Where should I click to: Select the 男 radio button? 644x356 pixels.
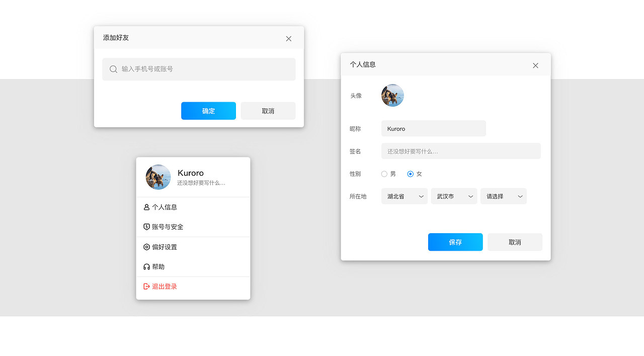click(384, 174)
